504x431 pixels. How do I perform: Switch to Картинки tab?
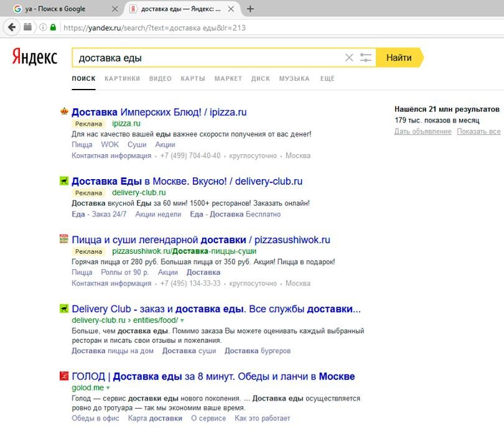[x=122, y=79]
